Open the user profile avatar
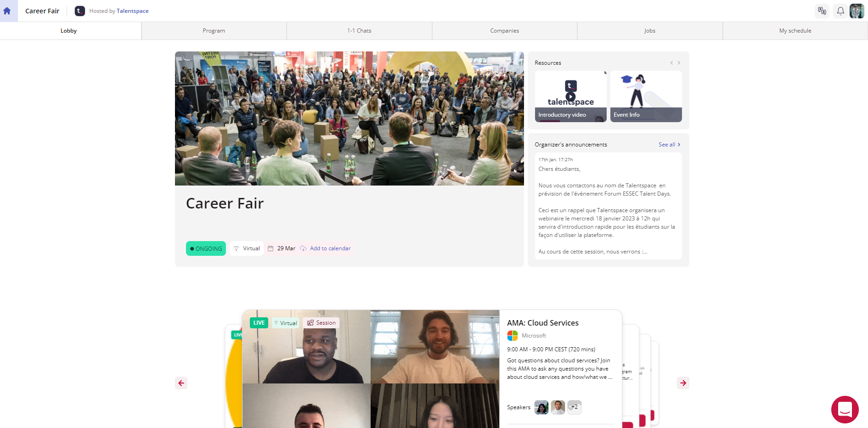The width and height of the screenshot is (868, 428). pos(857,11)
